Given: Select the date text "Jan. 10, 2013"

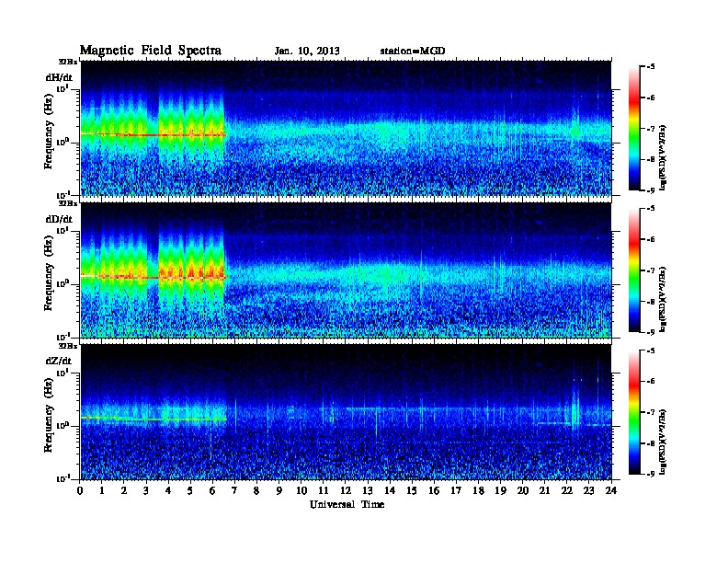Looking at the screenshot, I should pyautogui.click(x=307, y=52).
